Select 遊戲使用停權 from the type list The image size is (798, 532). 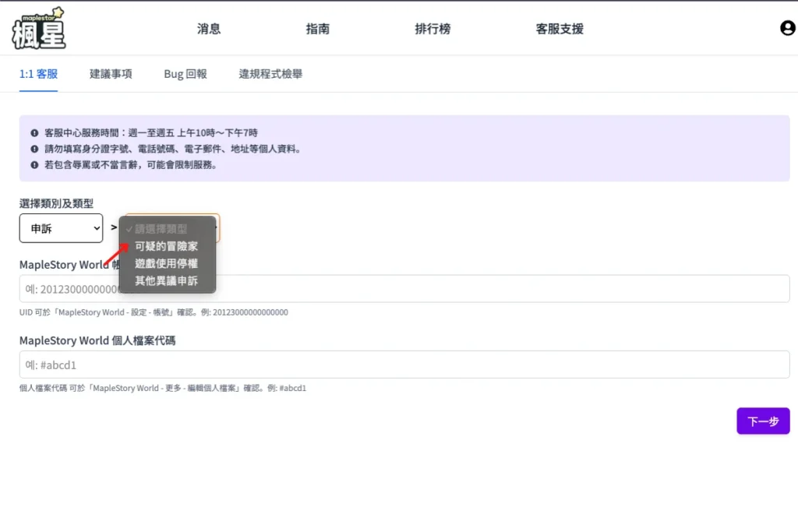click(167, 264)
